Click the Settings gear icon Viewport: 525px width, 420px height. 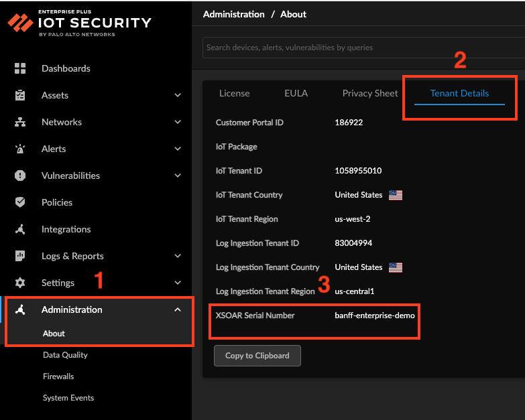20,283
